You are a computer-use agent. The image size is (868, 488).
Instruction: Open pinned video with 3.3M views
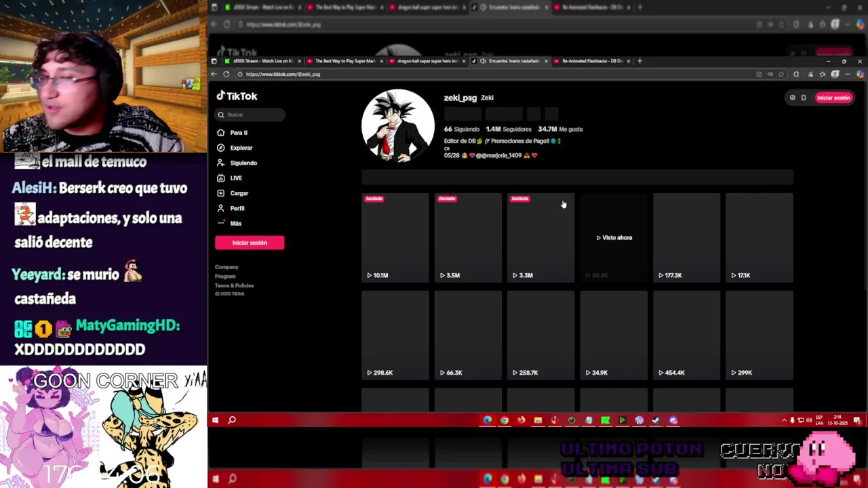click(541, 237)
